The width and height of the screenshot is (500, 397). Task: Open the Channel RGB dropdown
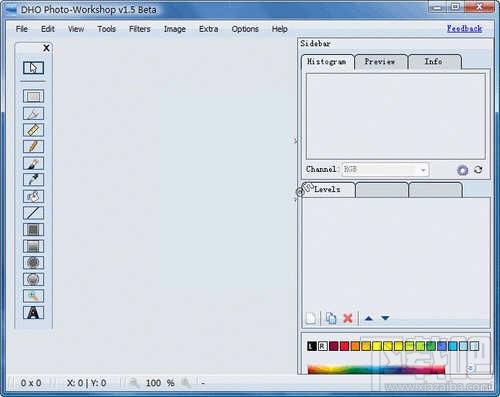[x=385, y=170]
